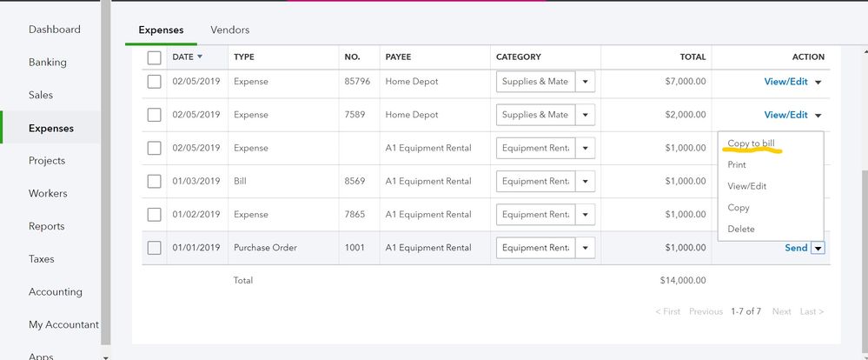
Task: Click View/Edit link for expense 85796
Action: tap(785, 82)
